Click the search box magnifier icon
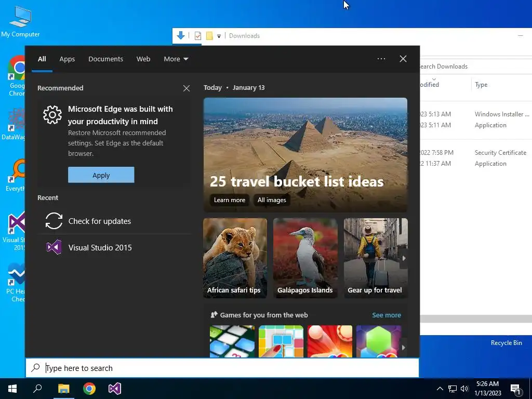Viewport: 532px width, 399px height. coord(36,368)
